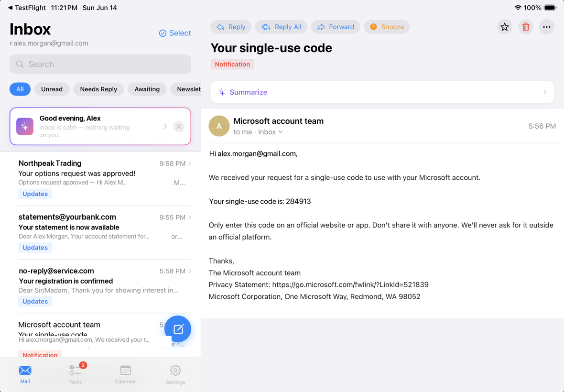Tap the sender avatar labeled A
Screen dimensions: 564x392
[x=219, y=126]
